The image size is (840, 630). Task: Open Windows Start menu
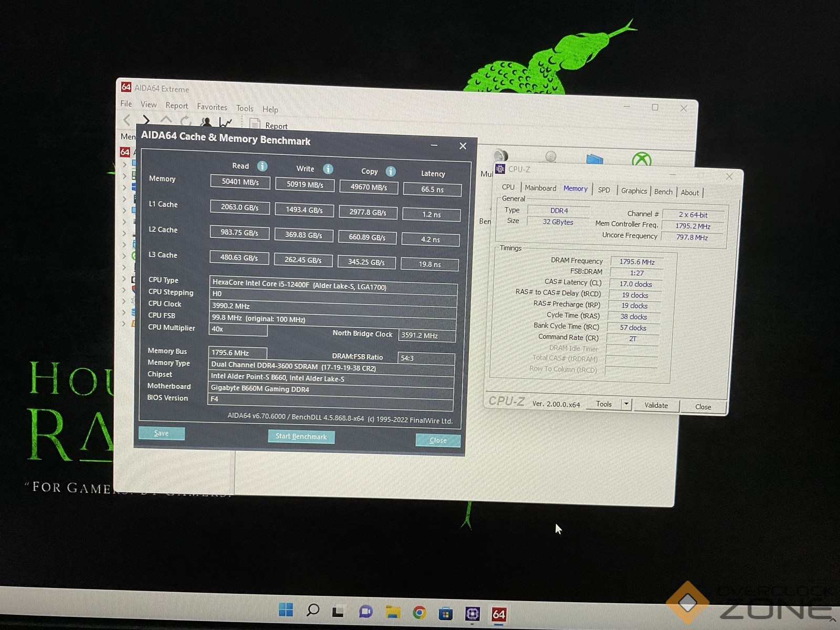point(286,610)
